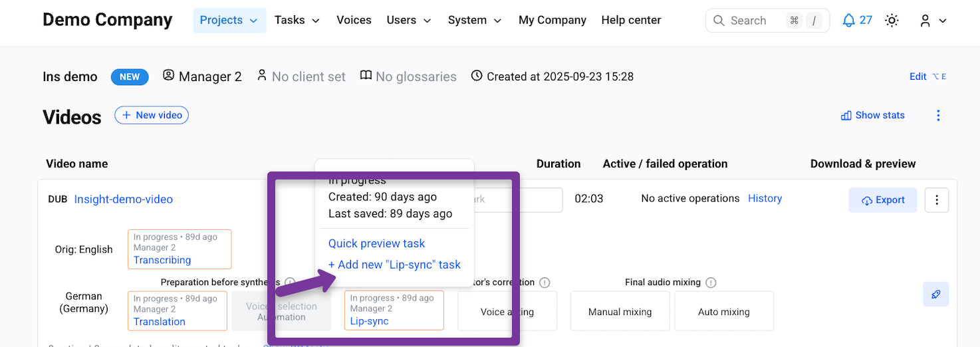
Task: Click the Ins demo project title
Action: 70,76
